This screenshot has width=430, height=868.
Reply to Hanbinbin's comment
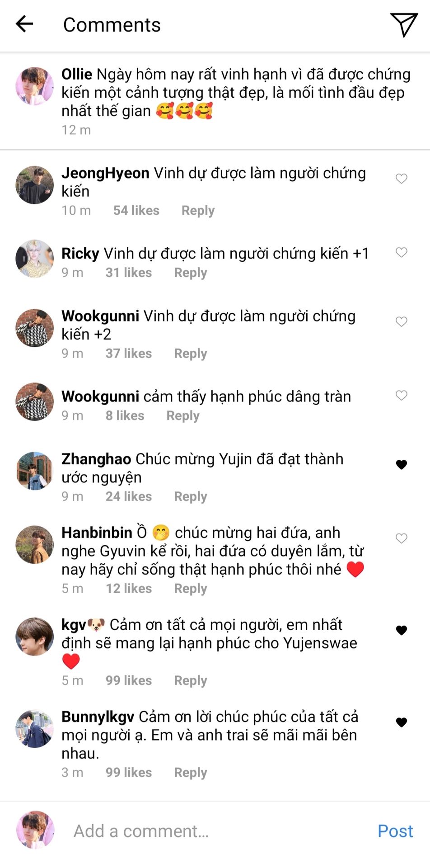191,589
